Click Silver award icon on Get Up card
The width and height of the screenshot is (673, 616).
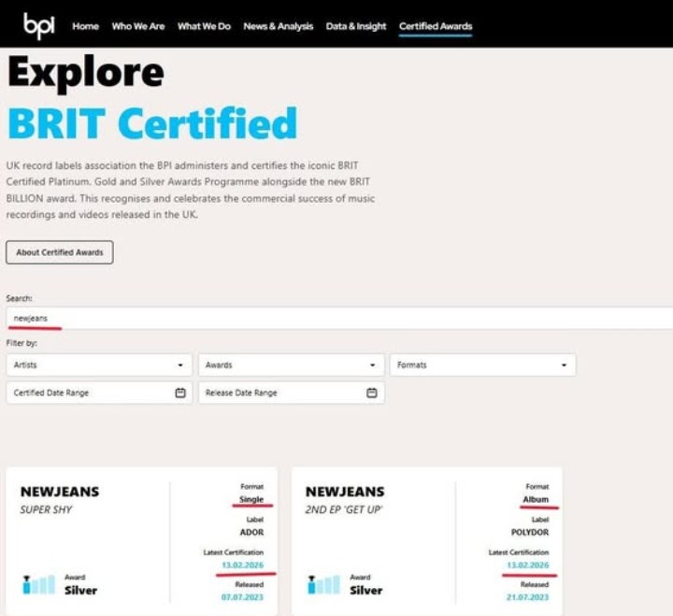pyautogui.click(x=323, y=584)
